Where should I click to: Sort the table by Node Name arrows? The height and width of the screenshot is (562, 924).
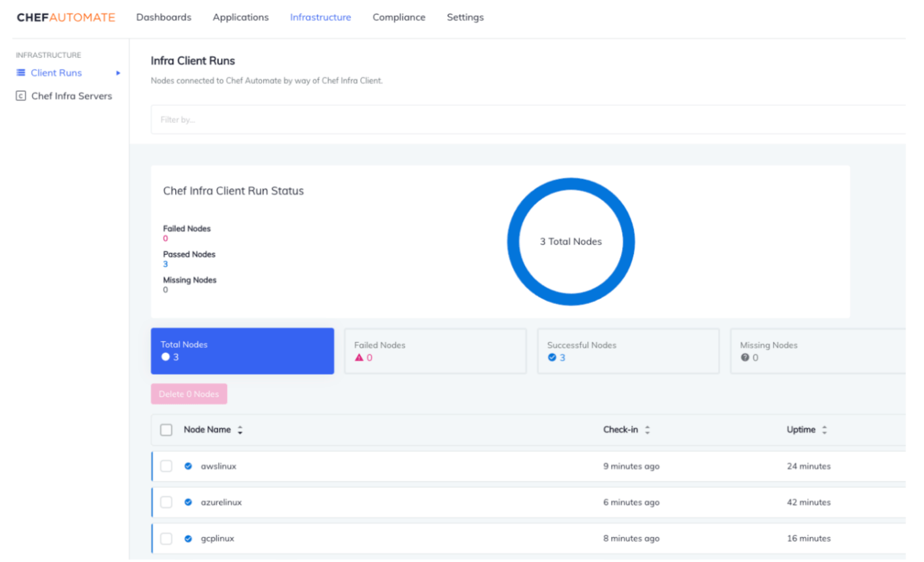pos(240,430)
